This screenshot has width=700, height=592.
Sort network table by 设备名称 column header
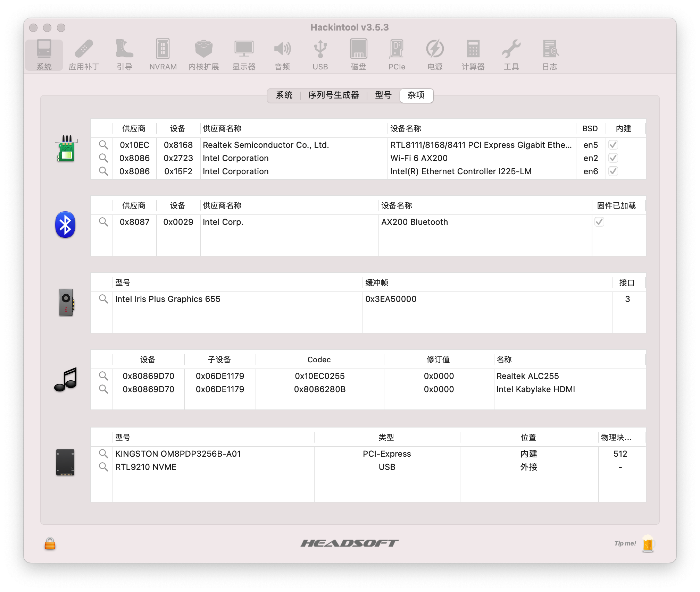coord(406,129)
